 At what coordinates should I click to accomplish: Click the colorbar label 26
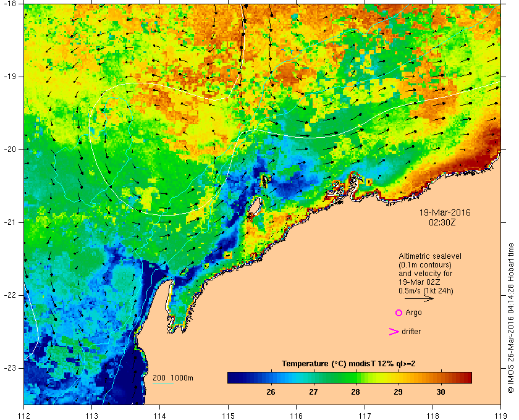point(271,392)
